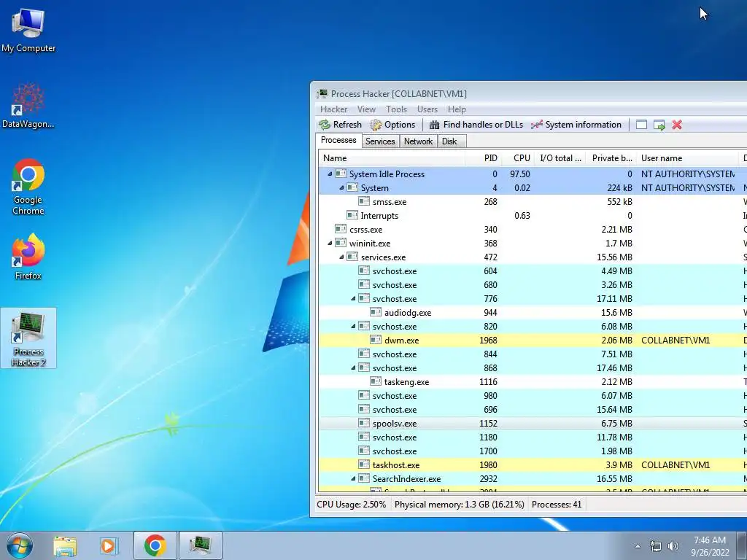Click the red X kill window icon
The width and height of the screenshot is (747, 560).
coord(676,125)
